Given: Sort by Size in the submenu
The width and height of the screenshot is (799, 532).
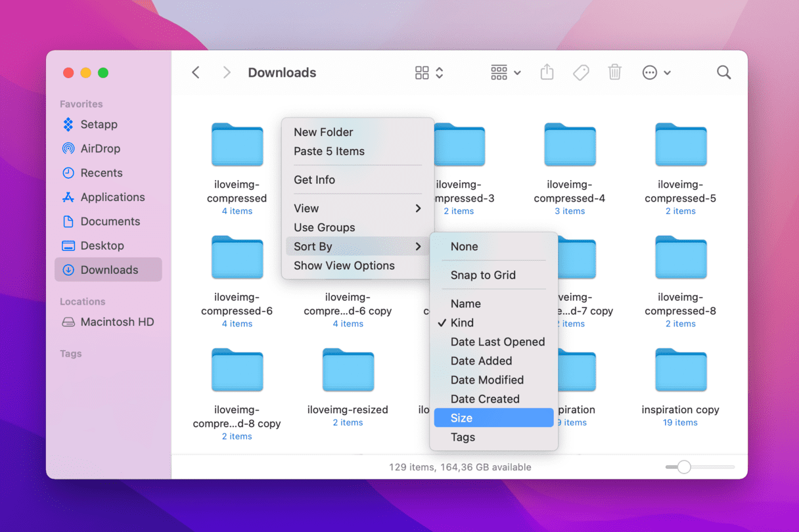Looking at the screenshot, I should pos(461,418).
